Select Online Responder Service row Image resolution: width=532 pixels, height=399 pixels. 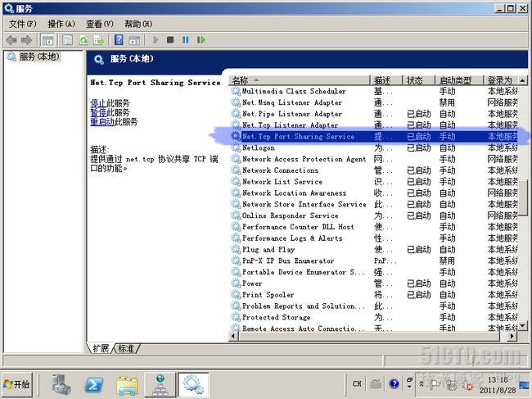(x=374, y=215)
